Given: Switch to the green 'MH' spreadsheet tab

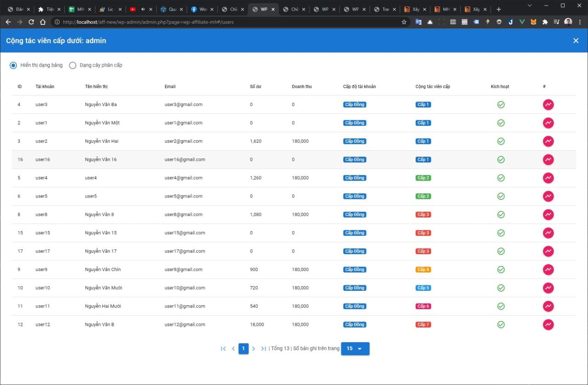Looking at the screenshot, I should point(79,9).
